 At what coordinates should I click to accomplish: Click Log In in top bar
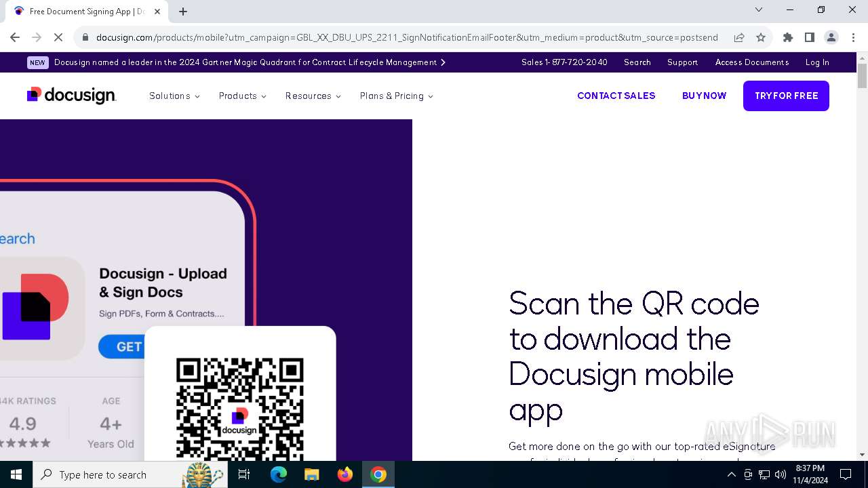(x=817, y=62)
